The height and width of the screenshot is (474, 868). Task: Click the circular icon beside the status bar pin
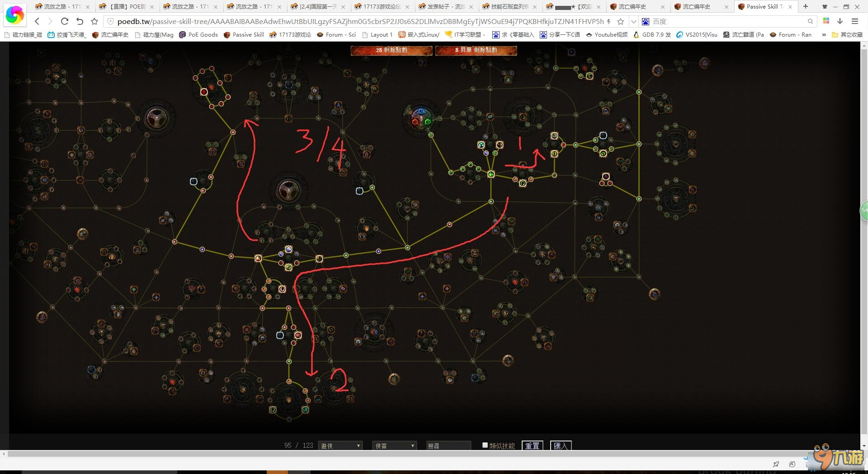coord(792,464)
